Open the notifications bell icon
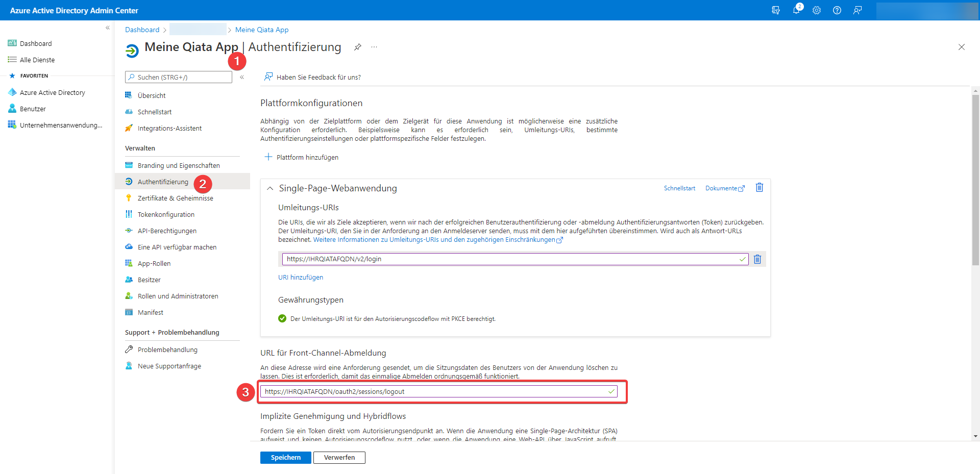 coord(797,10)
